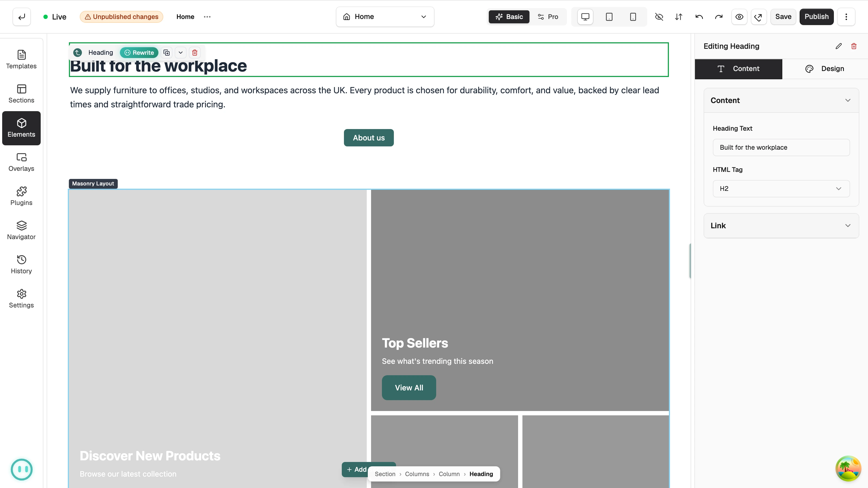This screenshot has width=868, height=488.
Task: Open the Sections panel
Action: point(21,94)
